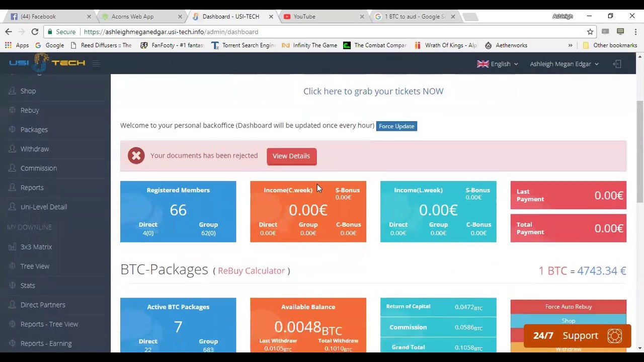The height and width of the screenshot is (362, 644).
Task: Open the Torrent Search Engine bookmark
Action: 243,45
